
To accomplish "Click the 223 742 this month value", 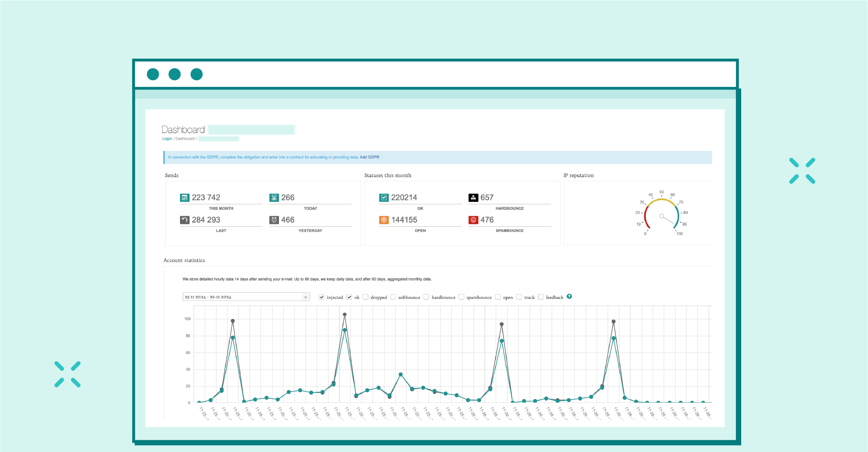I will click(206, 197).
